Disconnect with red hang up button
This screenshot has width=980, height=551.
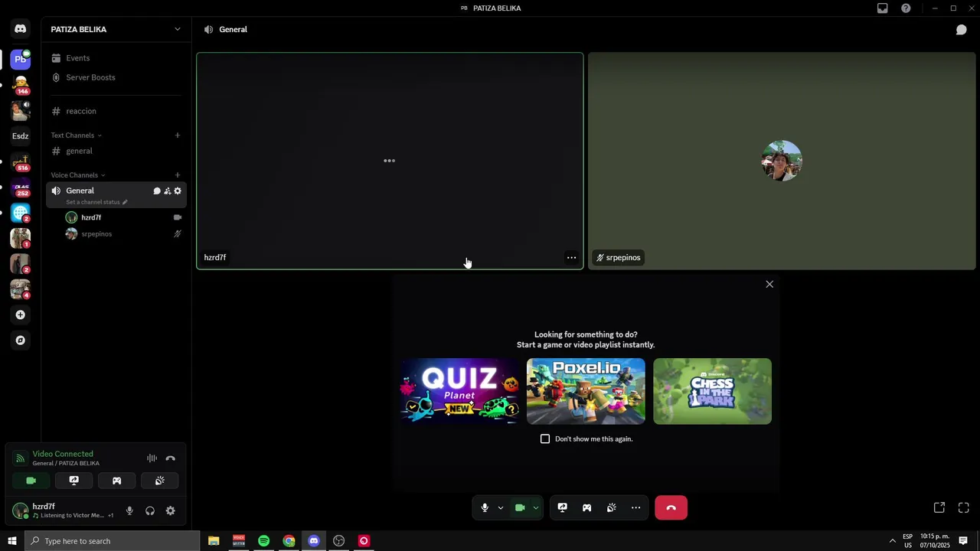671,507
